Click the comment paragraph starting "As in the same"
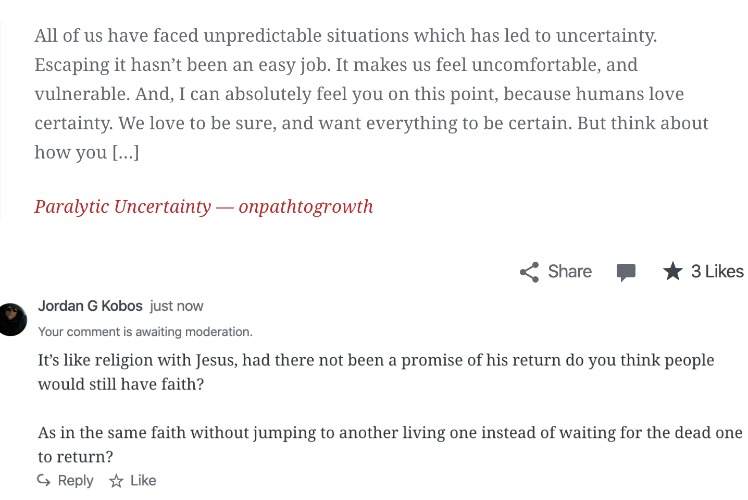This screenshot has width=748, height=500. tap(390, 444)
